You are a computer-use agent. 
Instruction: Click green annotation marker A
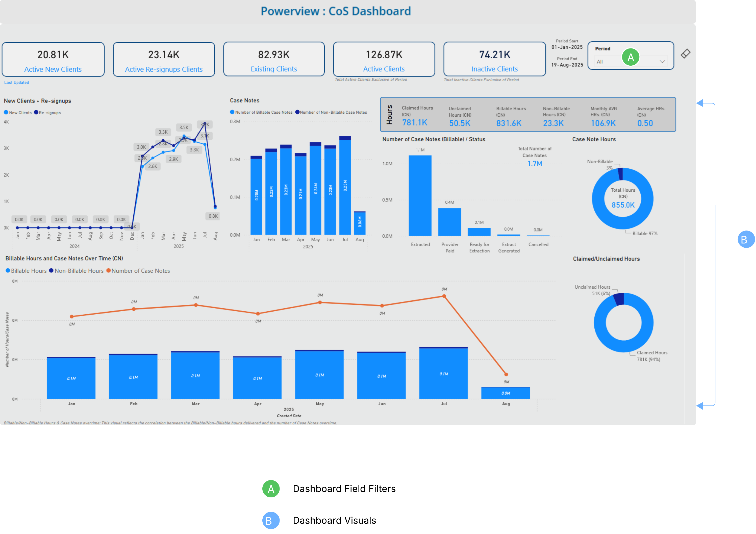point(630,57)
